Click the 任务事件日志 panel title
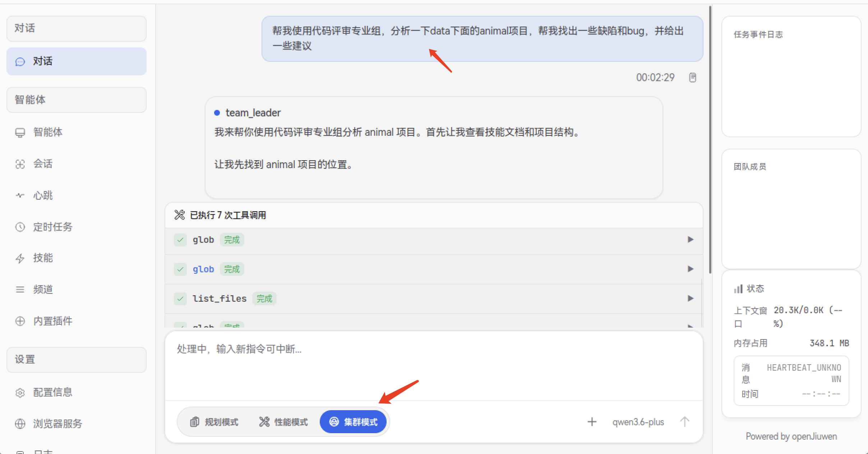Viewport: 868px width, 454px height. point(758,34)
